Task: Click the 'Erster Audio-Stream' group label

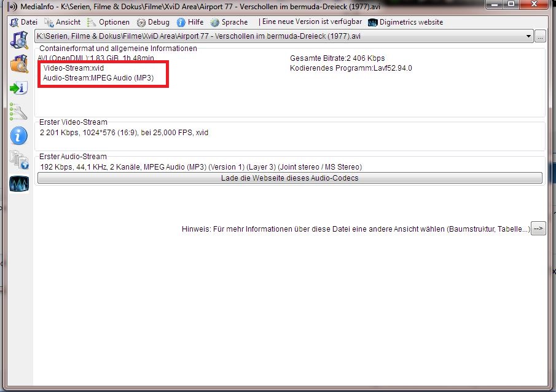Action: (72, 157)
